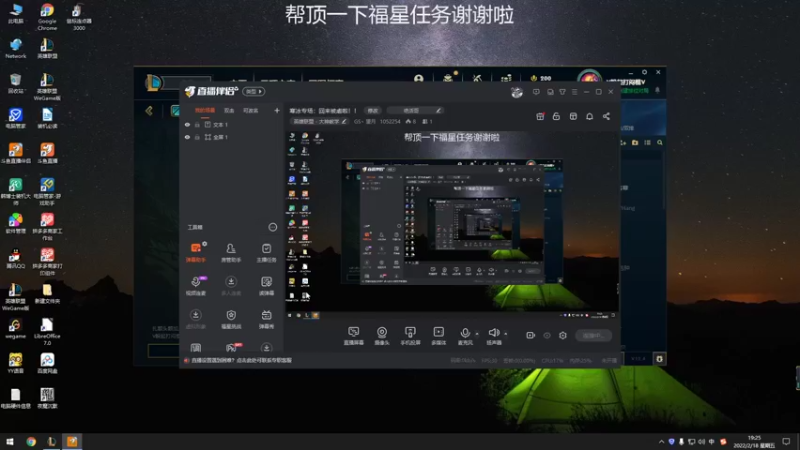The image size is (800, 450).
Task: Open streaming settings gear icon
Action: click(563, 335)
